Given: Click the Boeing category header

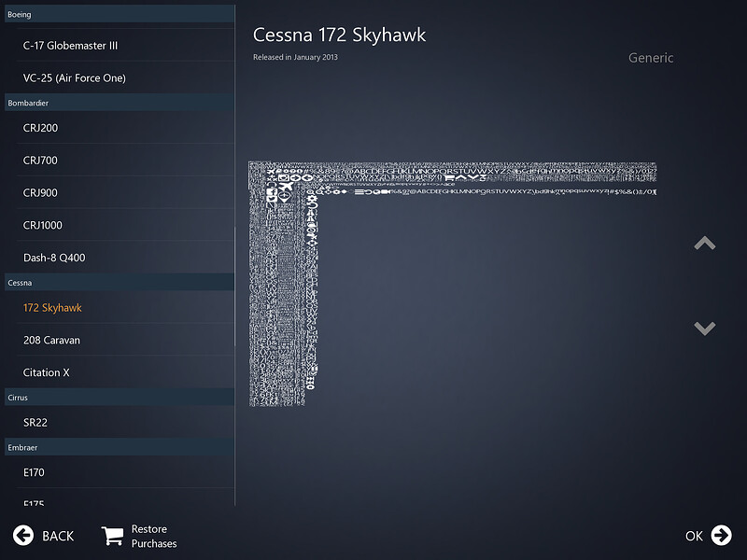Looking at the screenshot, I should 120,14.
